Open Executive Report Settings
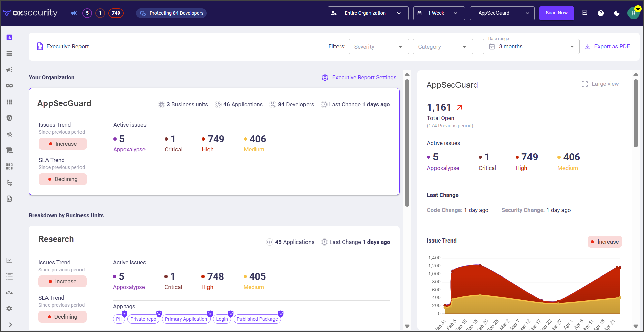This screenshot has width=644, height=332. [359, 78]
